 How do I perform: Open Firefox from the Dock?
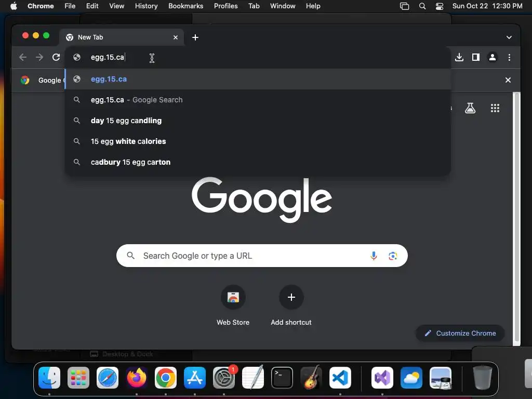[137, 378]
